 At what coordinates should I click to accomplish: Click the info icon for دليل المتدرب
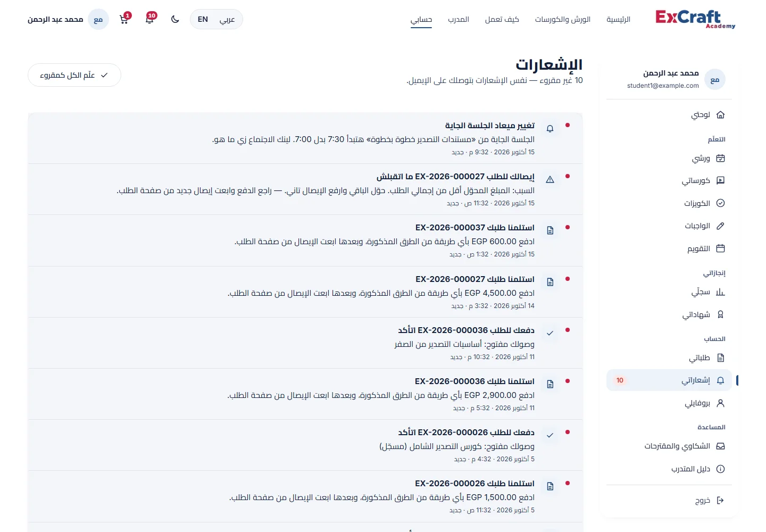coord(721,469)
